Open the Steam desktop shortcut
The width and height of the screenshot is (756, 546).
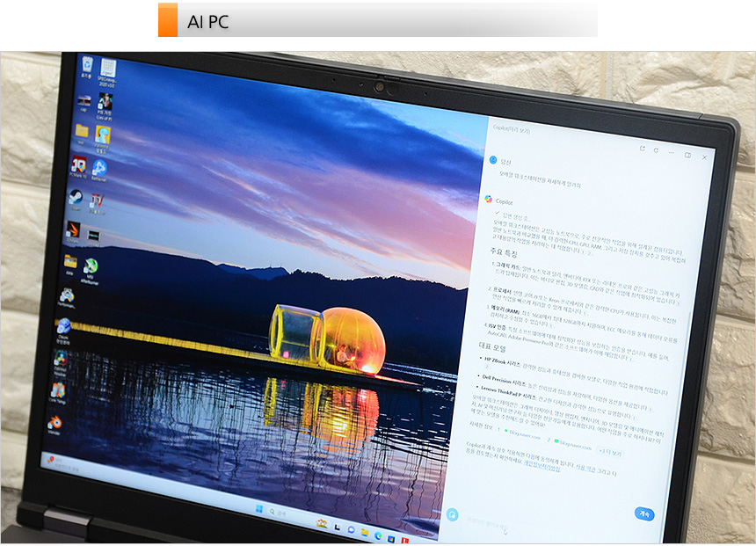point(76,200)
